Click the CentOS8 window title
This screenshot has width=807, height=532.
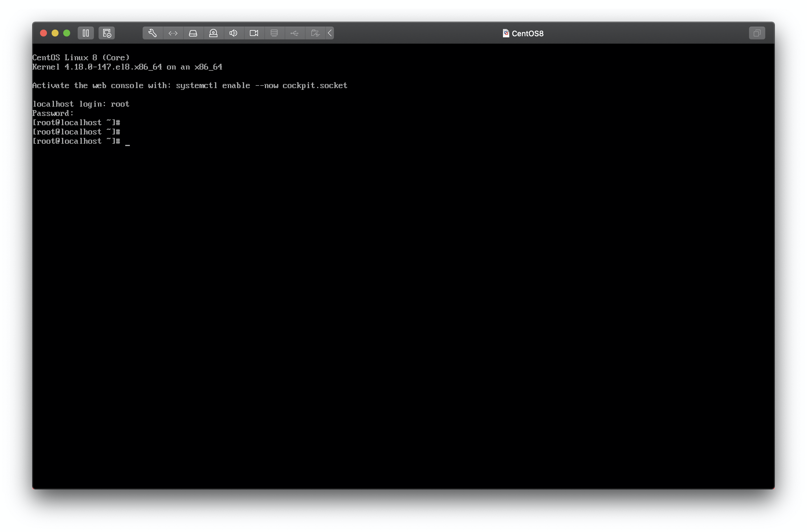click(527, 34)
